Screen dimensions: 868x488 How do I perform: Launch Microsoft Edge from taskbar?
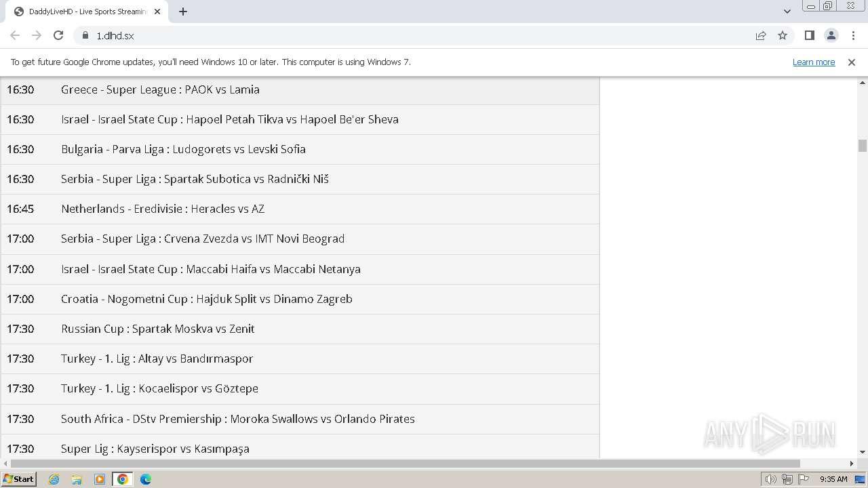(146, 479)
